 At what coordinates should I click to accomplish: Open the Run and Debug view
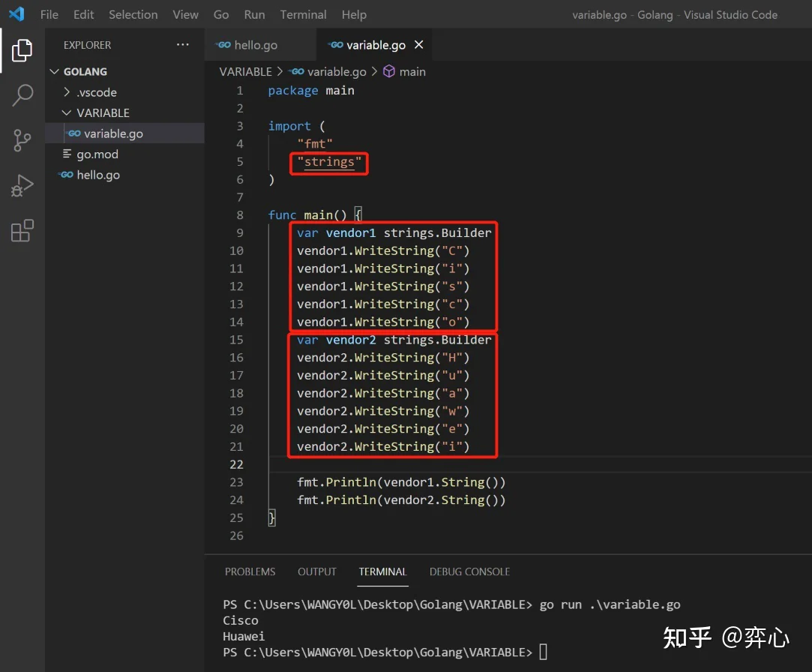(x=22, y=185)
